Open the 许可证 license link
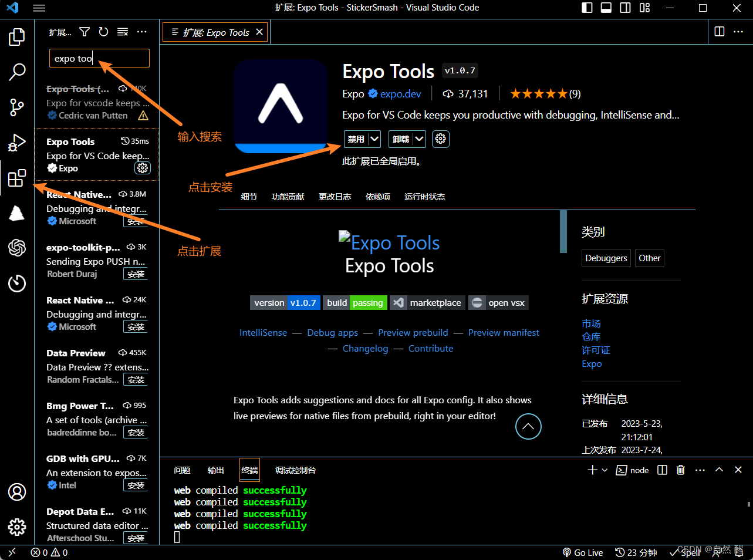 click(596, 350)
